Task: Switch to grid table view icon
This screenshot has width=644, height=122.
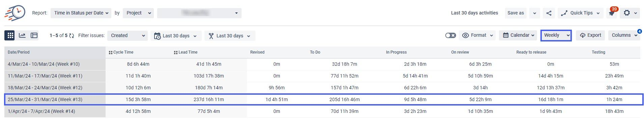Action: point(10,35)
